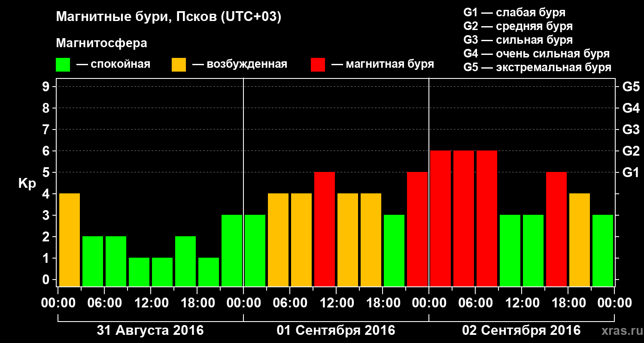The image size is (644, 343).
Task: Click the red Kp 5 bar, 15:00–18:00 on 02 Сентября
Action: (x=556, y=229)
